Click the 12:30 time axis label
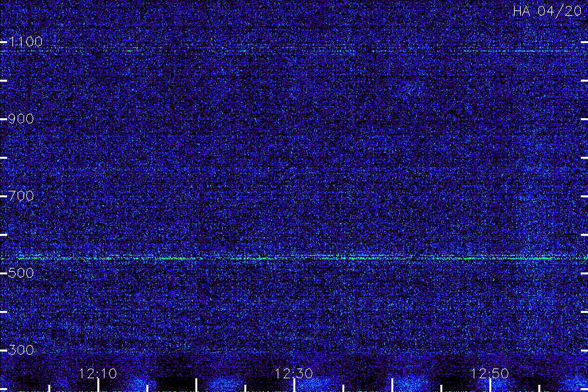 coord(294,373)
